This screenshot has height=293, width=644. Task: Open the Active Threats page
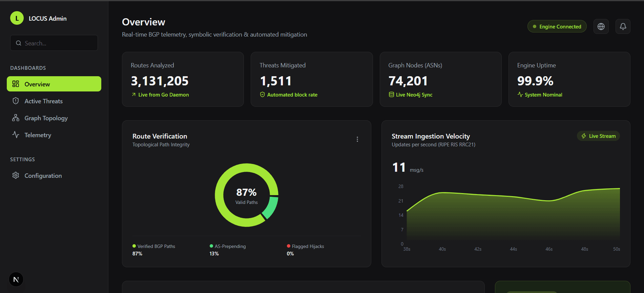click(54, 101)
